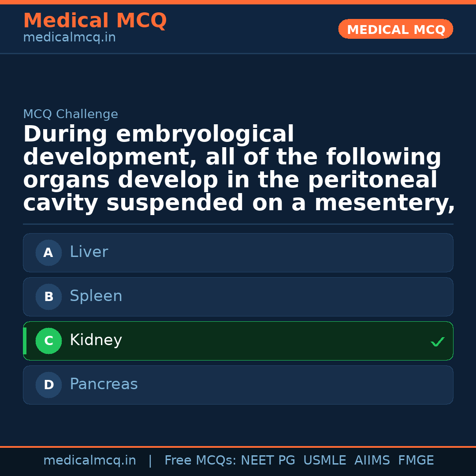Choose the Kidney answer text

click(96, 340)
